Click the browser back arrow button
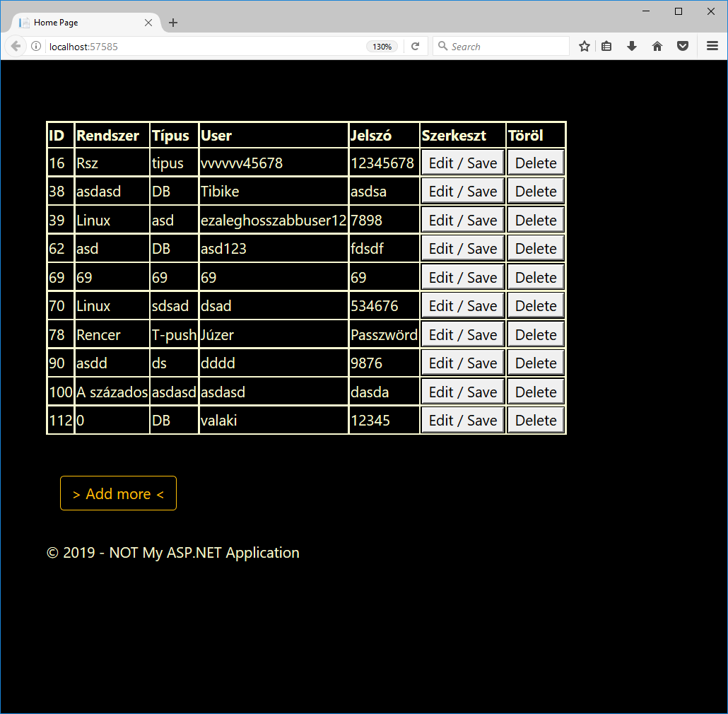The image size is (728, 714). 16,47
